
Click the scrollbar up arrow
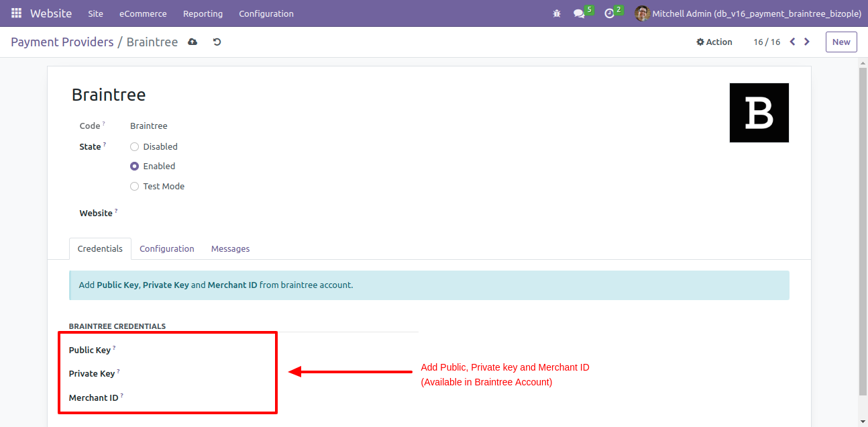click(x=863, y=62)
